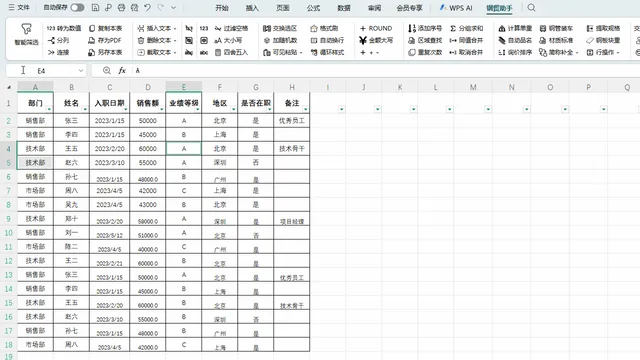Click 复制本表 copy sheet tool
This screenshot has height=360, width=640.
click(x=105, y=28)
